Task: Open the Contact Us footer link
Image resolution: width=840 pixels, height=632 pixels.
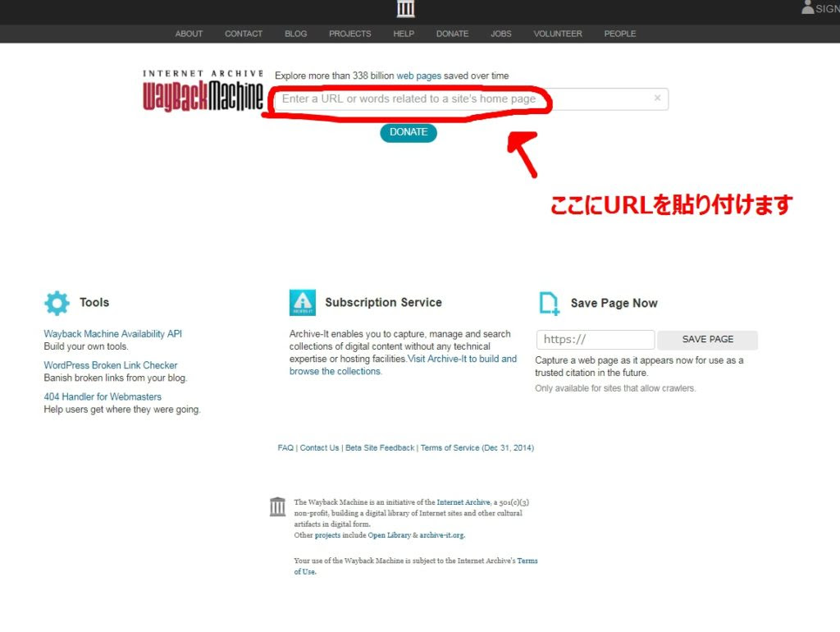Action: tap(319, 447)
